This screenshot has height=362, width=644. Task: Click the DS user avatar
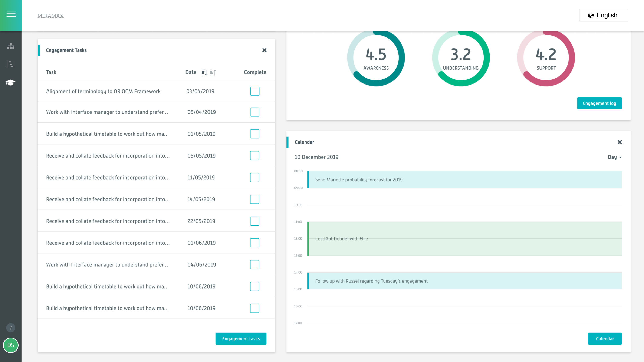click(x=11, y=345)
